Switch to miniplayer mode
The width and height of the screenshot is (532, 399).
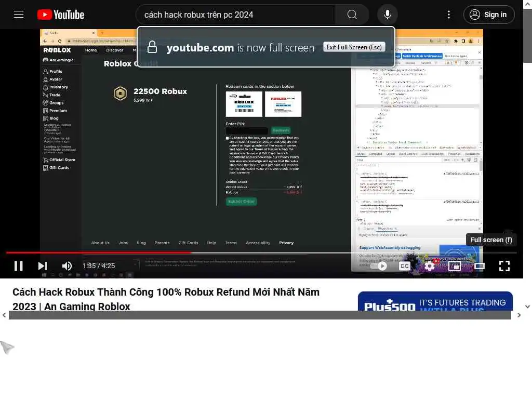[x=455, y=266]
